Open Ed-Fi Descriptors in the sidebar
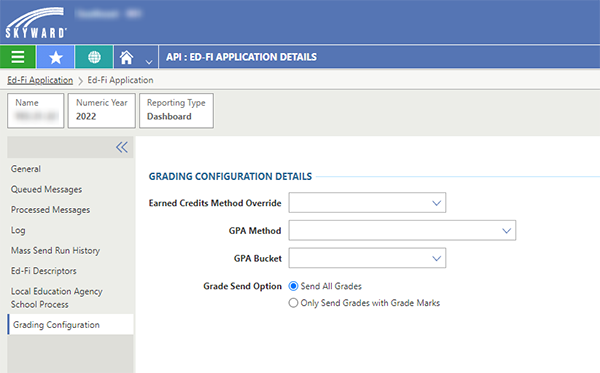 pyautogui.click(x=44, y=271)
